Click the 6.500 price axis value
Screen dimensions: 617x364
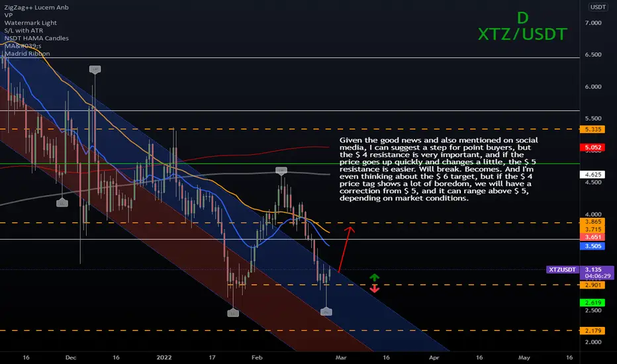coord(593,55)
